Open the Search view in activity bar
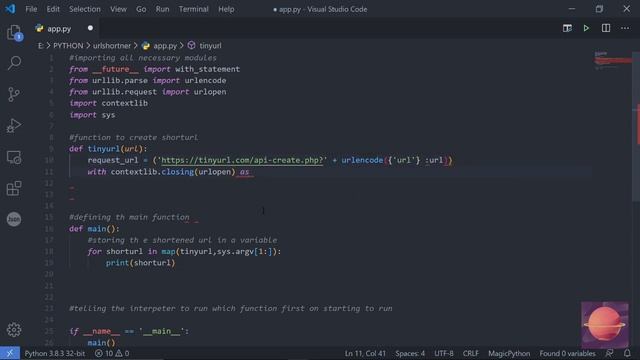Screen dimensions: 640x360 (x=14, y=63)
